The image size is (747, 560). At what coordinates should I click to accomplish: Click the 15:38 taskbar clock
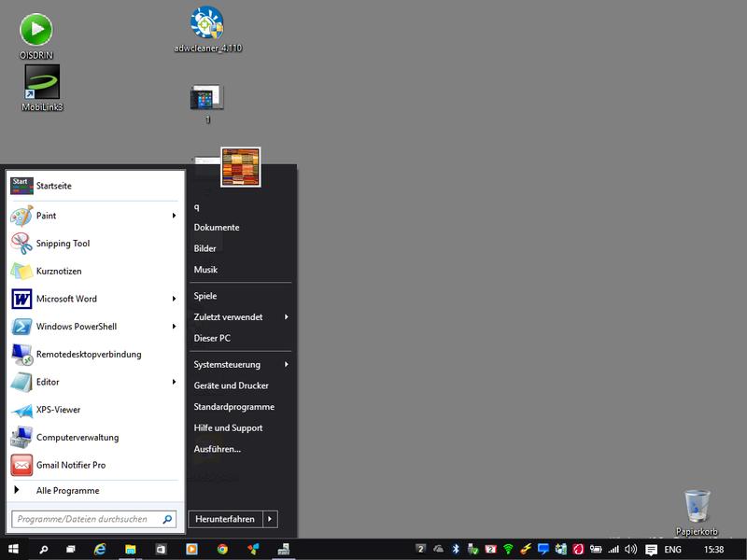tap(713, 550)
